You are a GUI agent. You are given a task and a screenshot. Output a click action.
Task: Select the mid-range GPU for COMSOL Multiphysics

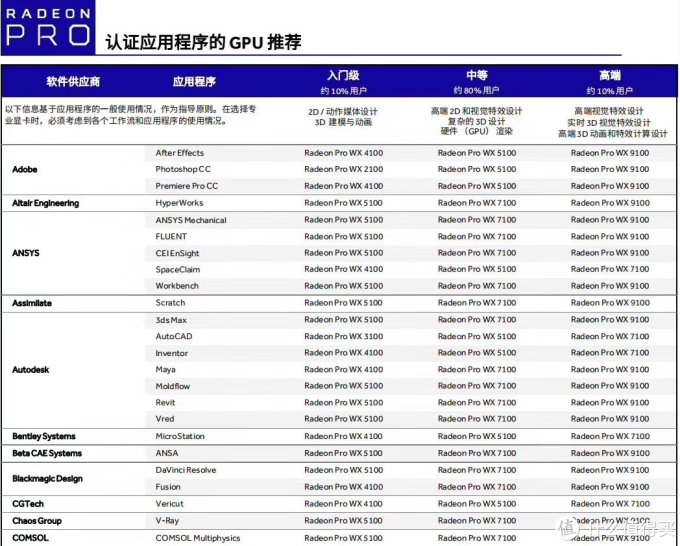tap(477, 538)
